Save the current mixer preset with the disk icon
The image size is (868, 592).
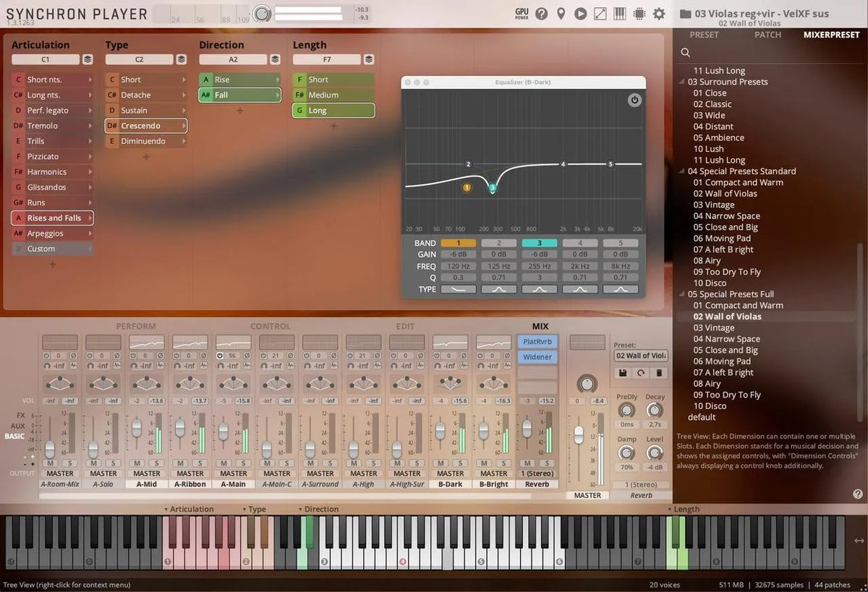(x=623, y=373)
